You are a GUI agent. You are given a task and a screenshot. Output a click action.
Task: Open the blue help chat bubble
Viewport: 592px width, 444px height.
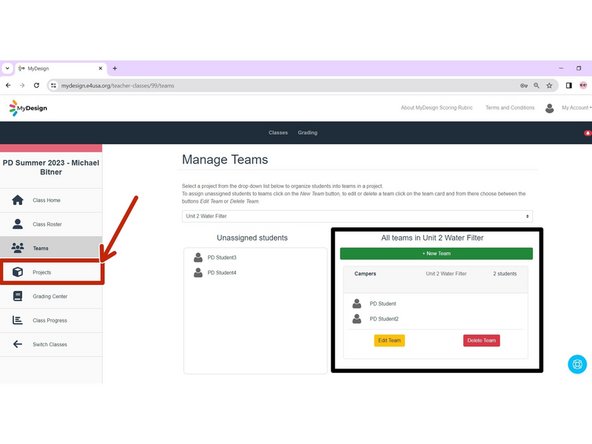[x=577, y=364]
